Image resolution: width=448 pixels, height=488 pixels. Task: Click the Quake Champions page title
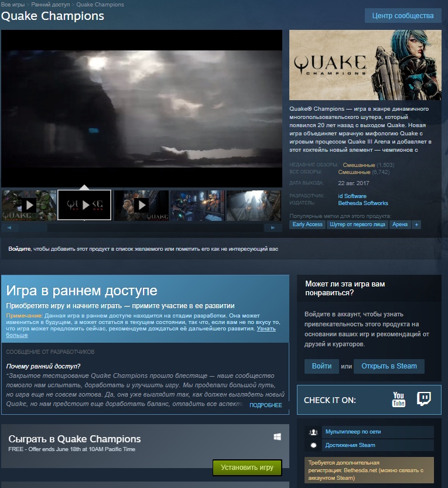pos(53,16)
